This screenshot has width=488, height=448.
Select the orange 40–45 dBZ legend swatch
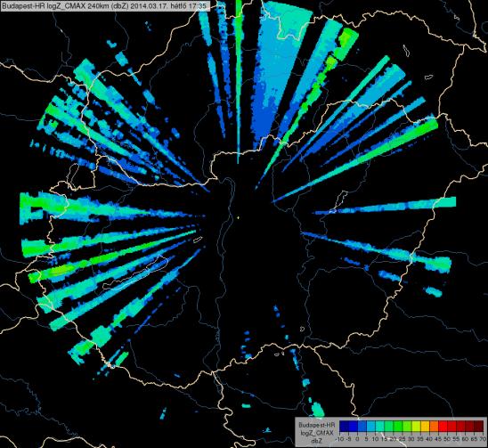pyautogui.click(x=434, y=426)
